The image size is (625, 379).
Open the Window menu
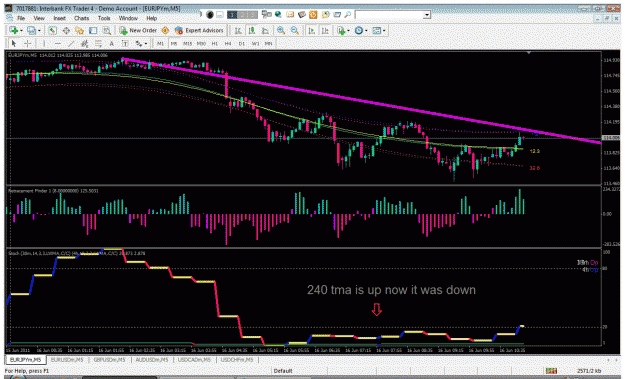128,18
